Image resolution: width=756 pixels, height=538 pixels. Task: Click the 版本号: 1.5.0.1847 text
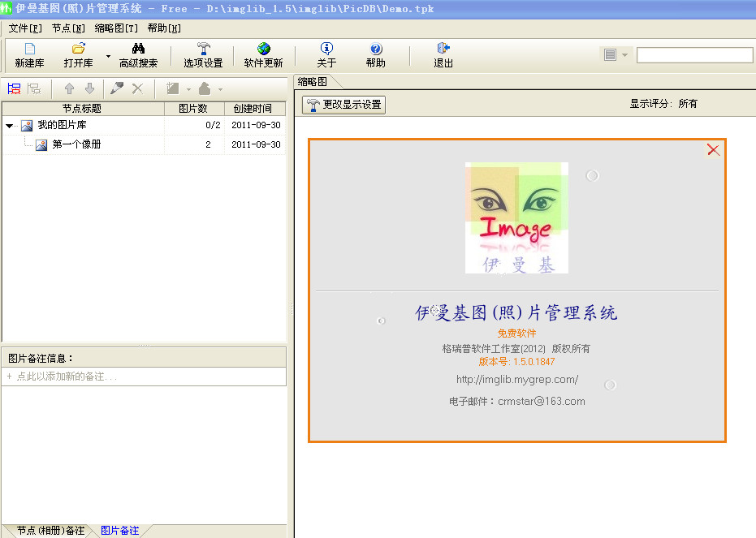(x=516, y=362)
